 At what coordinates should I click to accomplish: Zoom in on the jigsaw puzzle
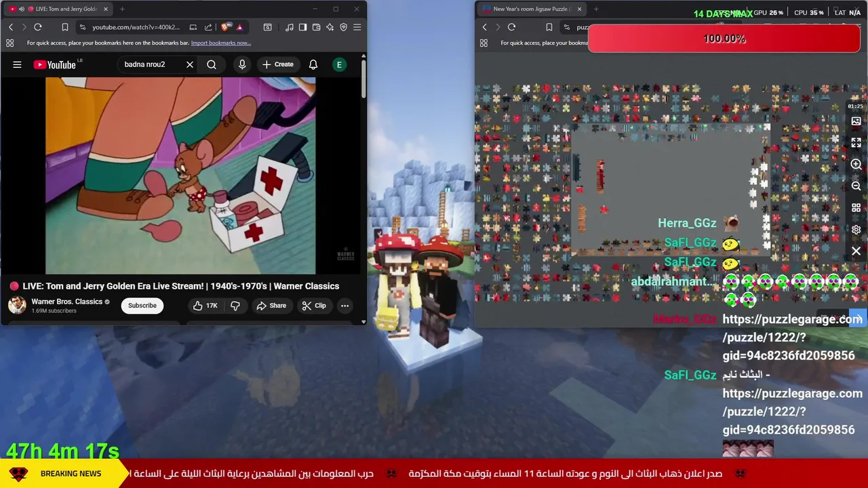coord(856,165)
